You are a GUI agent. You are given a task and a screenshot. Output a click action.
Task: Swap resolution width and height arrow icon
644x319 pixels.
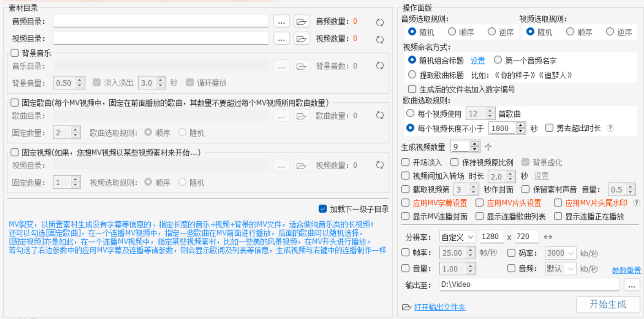pyautogui.click(x=548, y=237)
